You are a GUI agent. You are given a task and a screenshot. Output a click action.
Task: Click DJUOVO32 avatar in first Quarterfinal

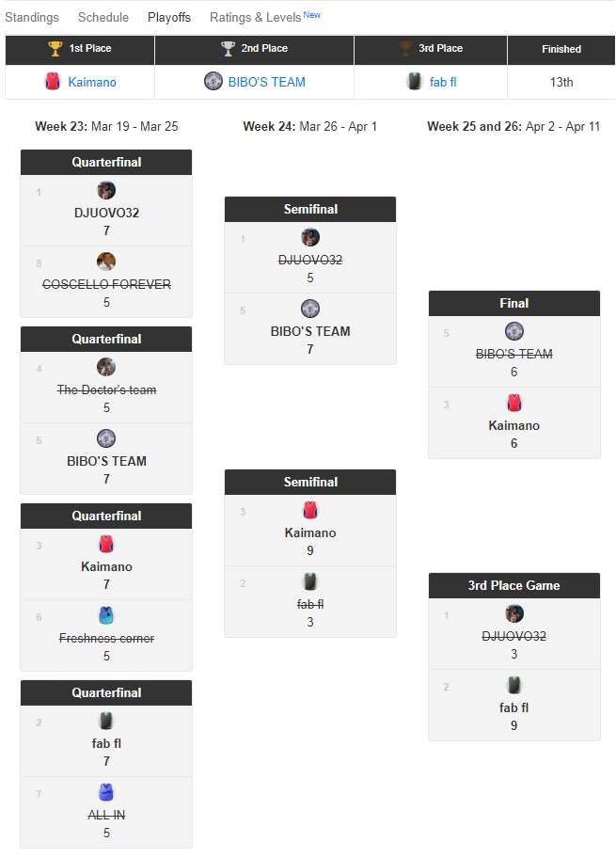[x=106, y=190]
